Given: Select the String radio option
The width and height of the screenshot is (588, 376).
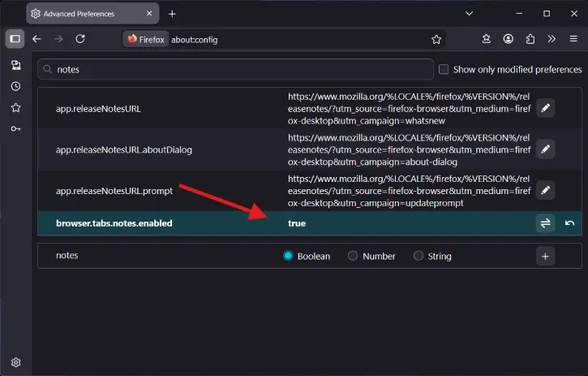Looking at the screenshot, I should point(418,256).
